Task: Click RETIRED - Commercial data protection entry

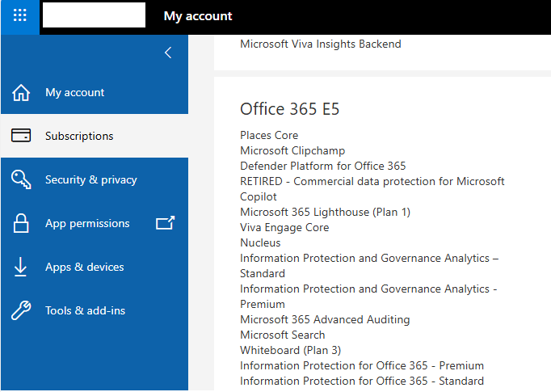Action: pos(372,189)
